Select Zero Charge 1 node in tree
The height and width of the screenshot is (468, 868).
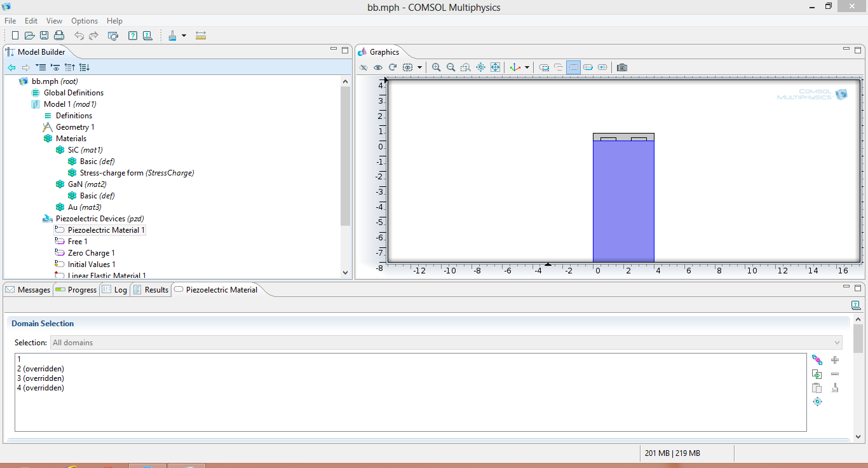coord(91,253)
